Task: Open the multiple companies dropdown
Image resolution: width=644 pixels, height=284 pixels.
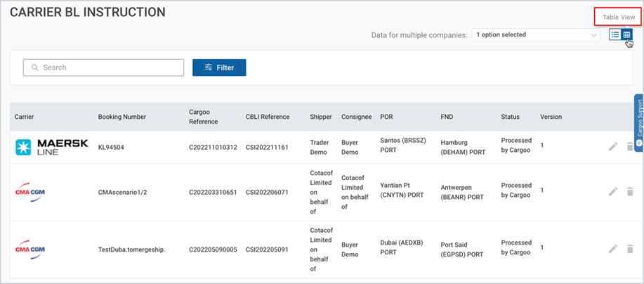Action: click(536, 35)
